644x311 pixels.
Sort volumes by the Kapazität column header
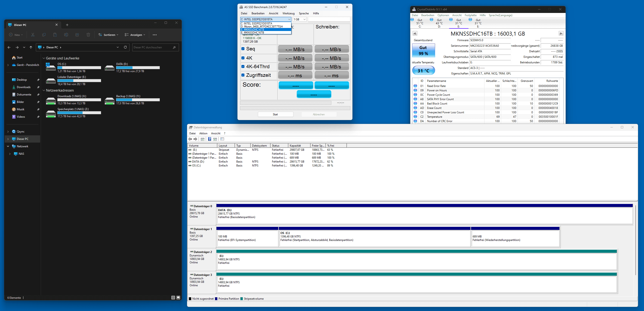click(x=299, y=145)
